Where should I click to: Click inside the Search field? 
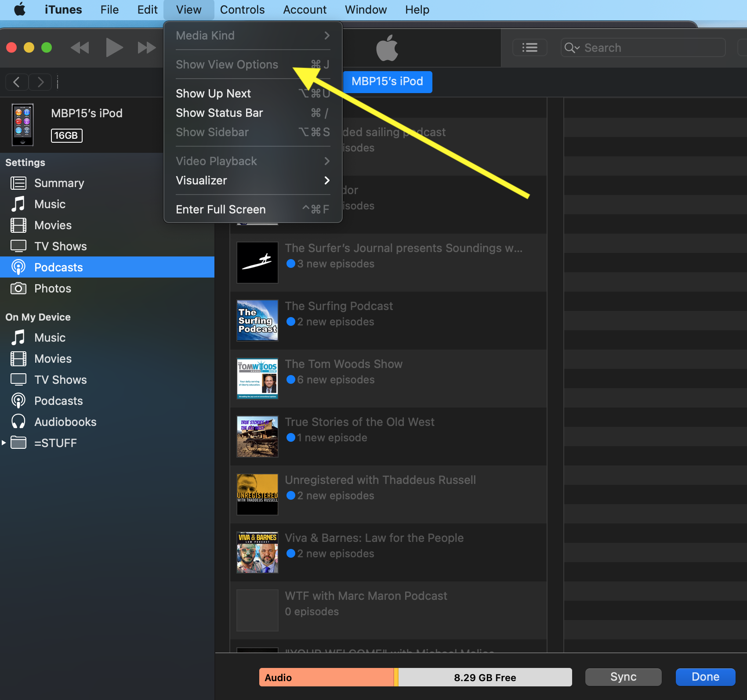pyautogui.click(x=642, y=47)
